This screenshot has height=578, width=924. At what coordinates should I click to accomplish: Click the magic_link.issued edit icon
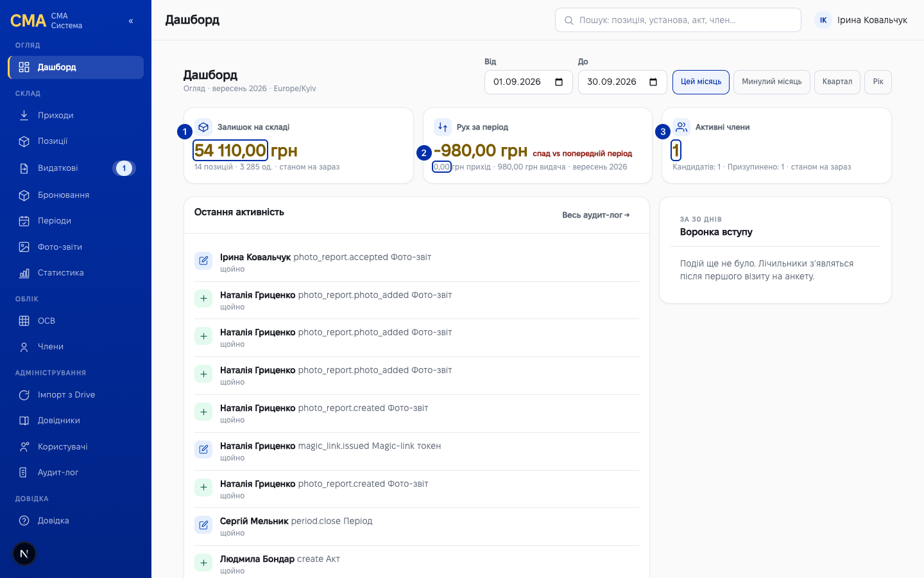pyautogui.click(x=203, y=450)
